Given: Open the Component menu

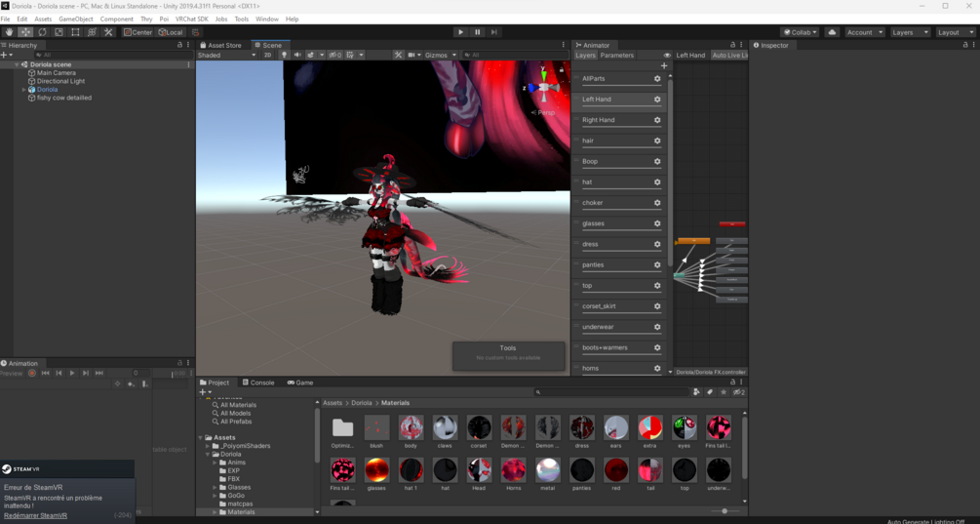Looking at the screenshot, I should click(116, 20).
